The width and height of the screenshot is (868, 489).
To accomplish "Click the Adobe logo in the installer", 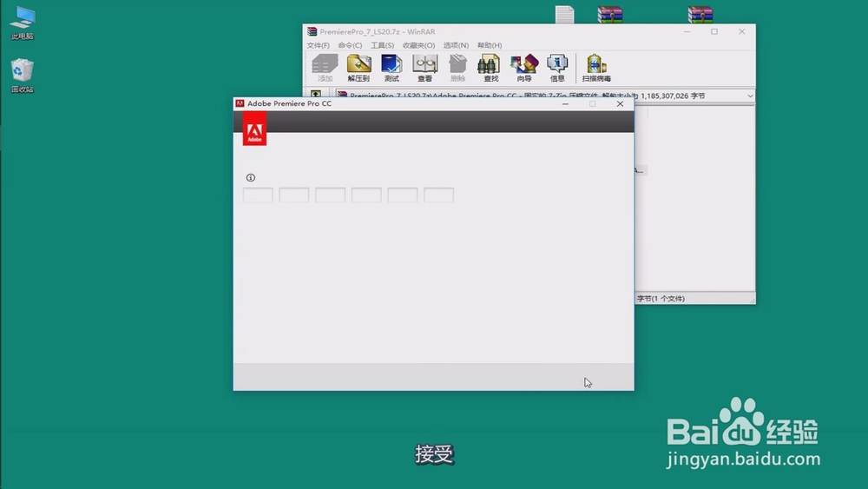I will (x=254, y=129).
